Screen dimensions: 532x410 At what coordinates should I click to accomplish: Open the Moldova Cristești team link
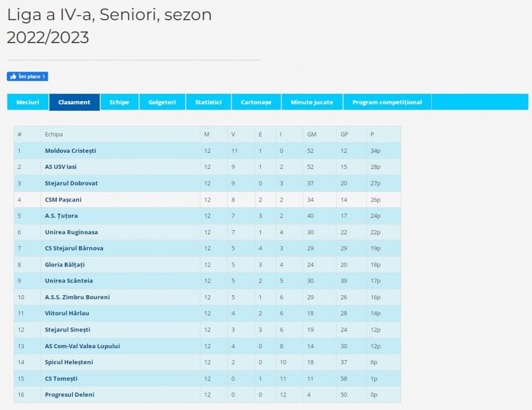[x=71, y=151]
